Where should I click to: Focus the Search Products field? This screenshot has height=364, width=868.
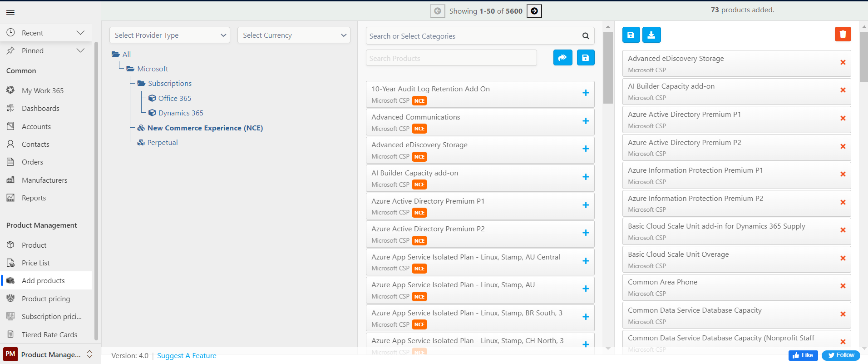point(451,58)
